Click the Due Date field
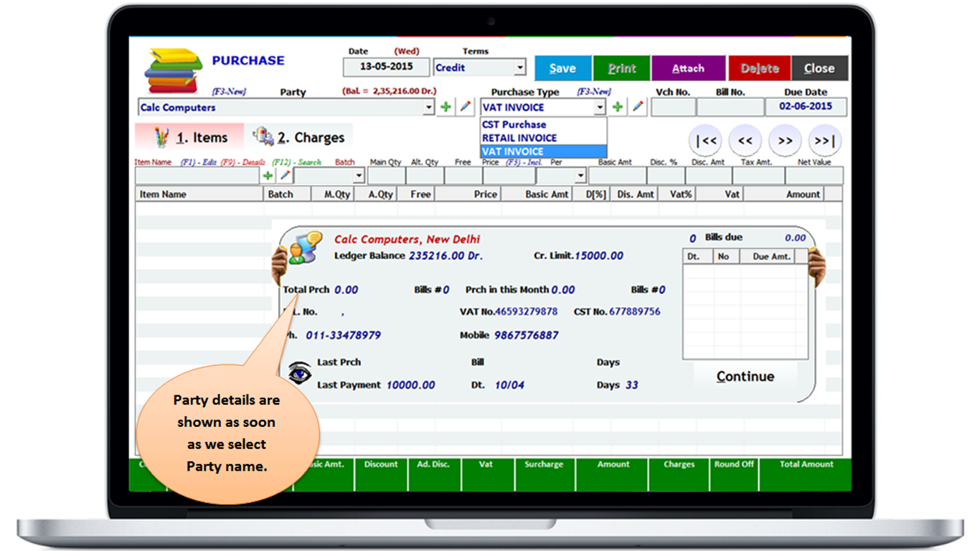 coord(805,107)
